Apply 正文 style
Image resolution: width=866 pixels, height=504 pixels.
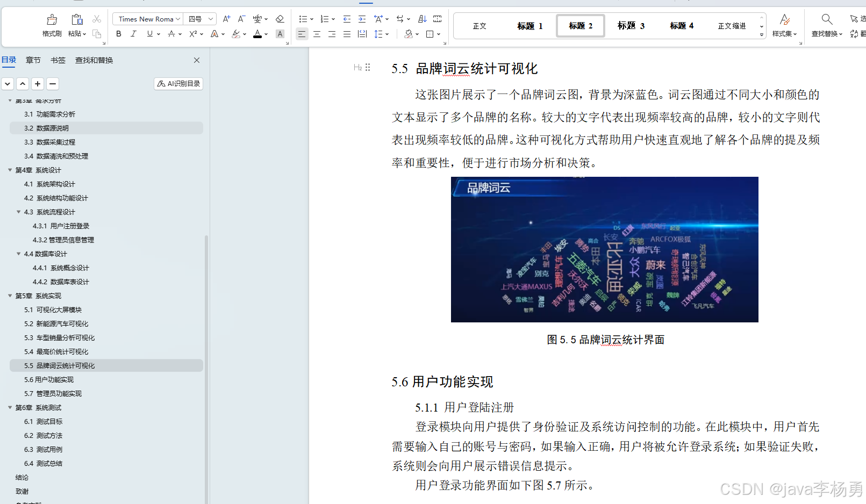[479, 26]
